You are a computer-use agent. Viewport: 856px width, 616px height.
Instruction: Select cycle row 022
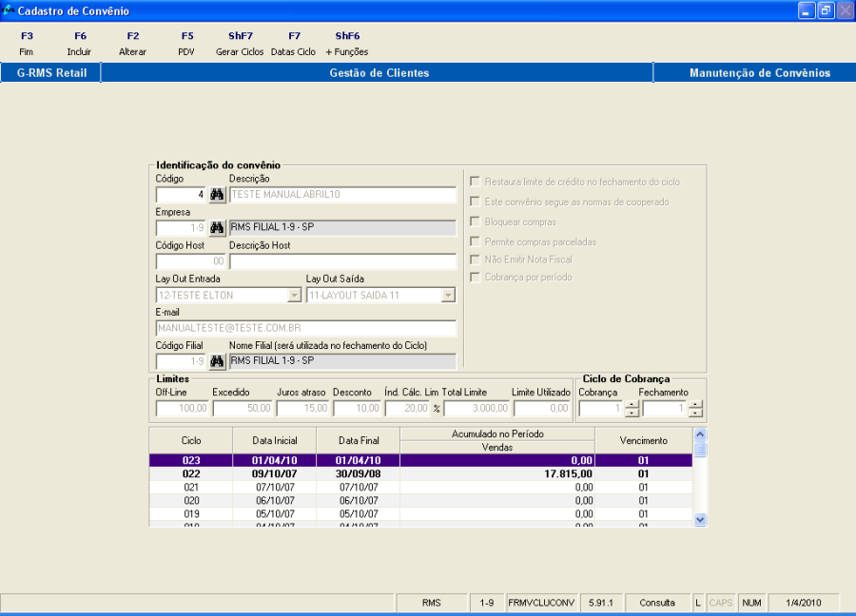point(420,473)
